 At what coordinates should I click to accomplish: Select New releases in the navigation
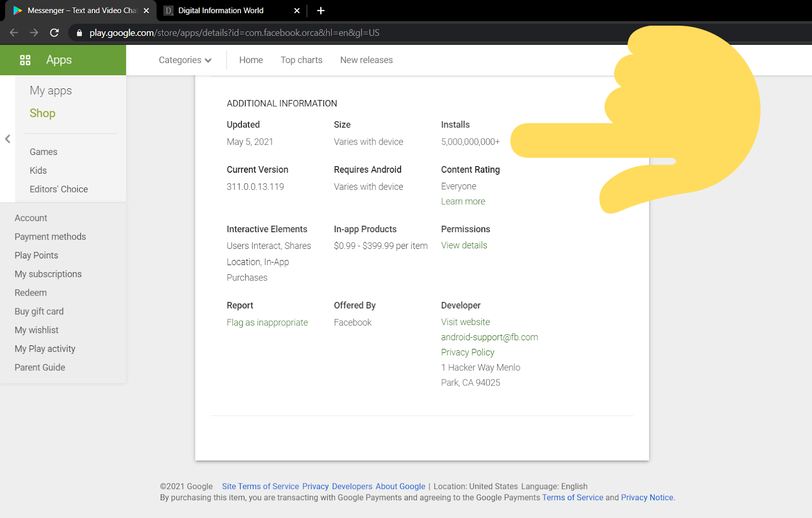point(366,60)
